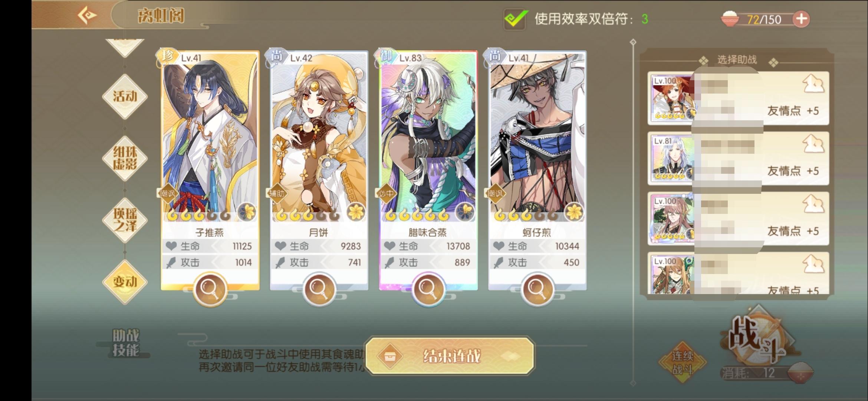
Task: Toggle 使用效率双倍符 checkbox
Action: pyautogui.click(x=515, y=19)
